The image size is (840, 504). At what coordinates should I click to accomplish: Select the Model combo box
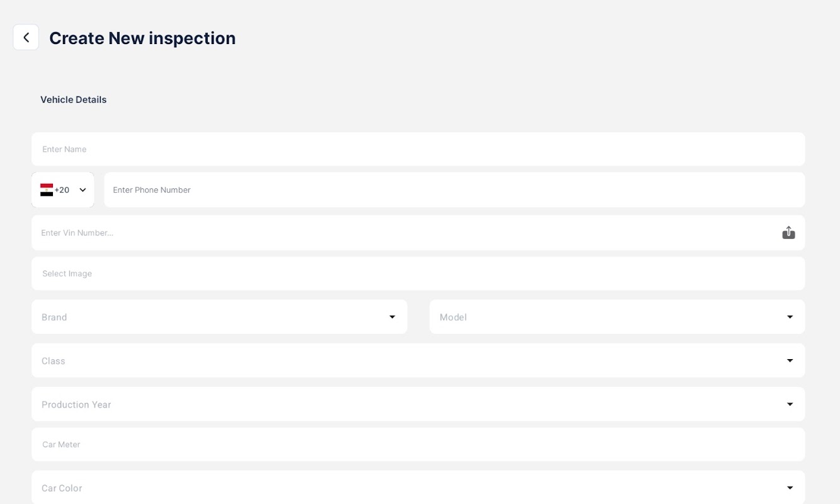point(605,317)
